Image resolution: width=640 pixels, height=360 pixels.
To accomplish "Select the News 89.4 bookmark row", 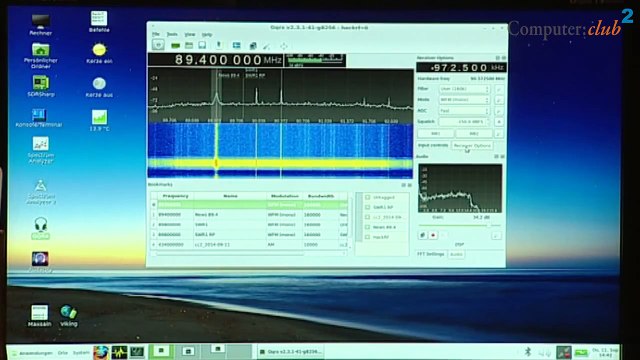I will (x=249, y=214).
